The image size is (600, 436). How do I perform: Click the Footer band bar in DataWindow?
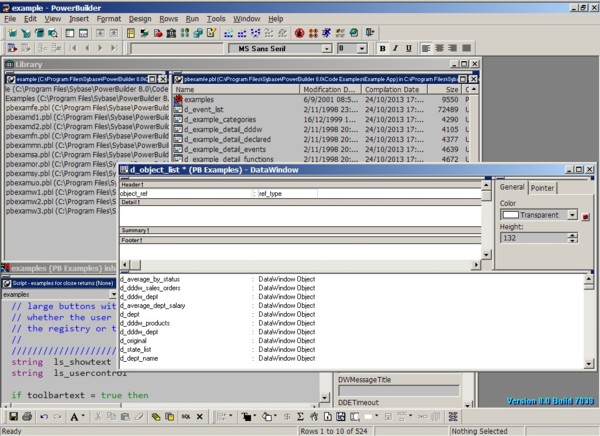pyautogui.click(x=300, y=240)
